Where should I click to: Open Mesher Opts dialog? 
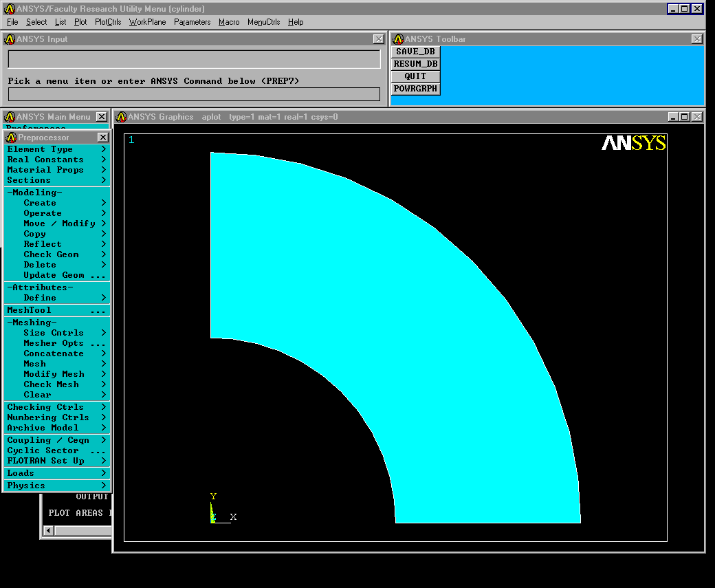point(57,343)
